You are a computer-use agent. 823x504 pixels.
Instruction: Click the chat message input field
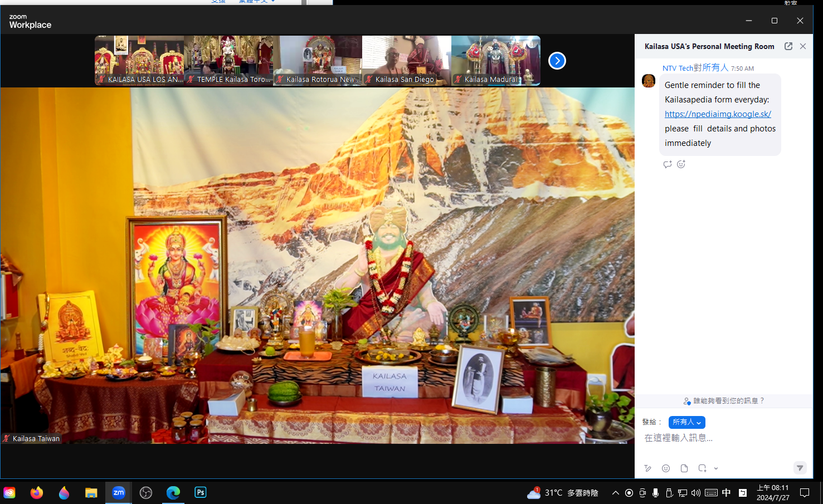pos(719,438)
